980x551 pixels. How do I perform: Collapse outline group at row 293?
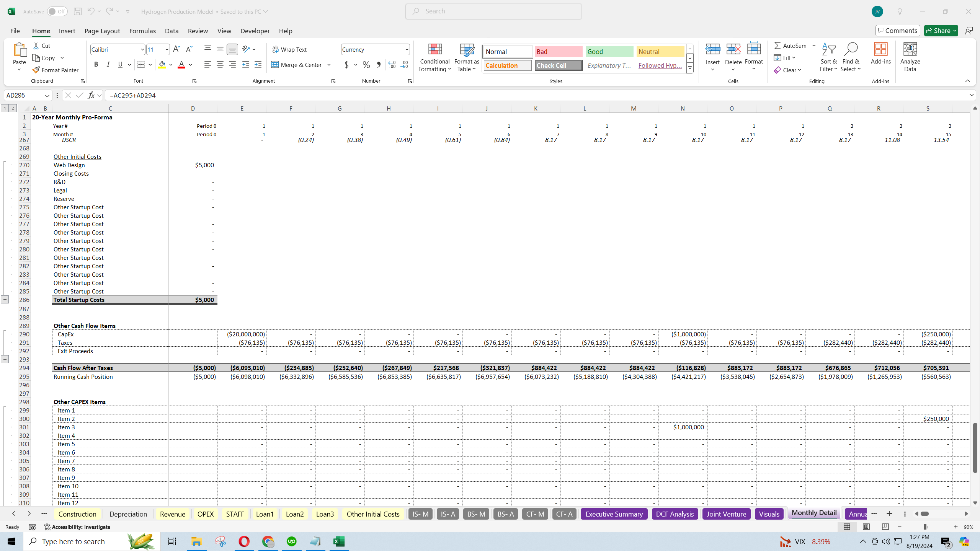tap(5, 359)
